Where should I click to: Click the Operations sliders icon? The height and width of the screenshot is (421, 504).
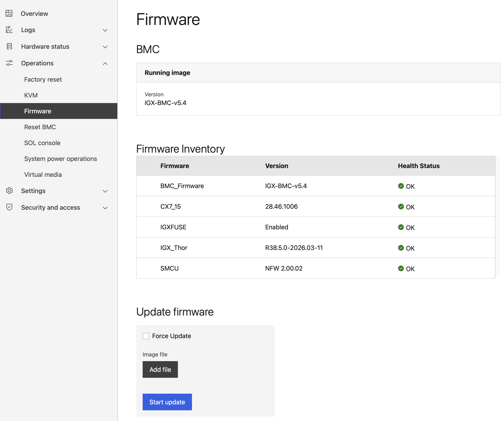(9, 63)
